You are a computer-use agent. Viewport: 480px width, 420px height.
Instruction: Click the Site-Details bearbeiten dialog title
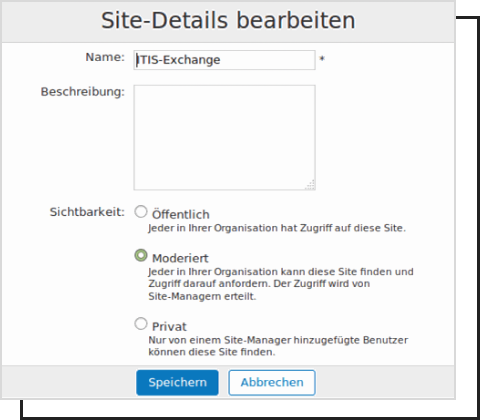(228, 21)
